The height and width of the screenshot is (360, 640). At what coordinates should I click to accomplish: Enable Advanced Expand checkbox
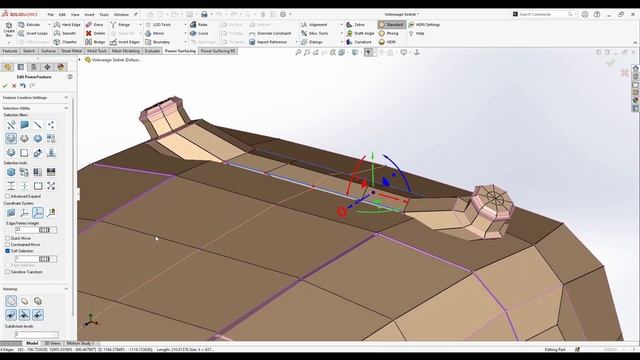(7, 196)
